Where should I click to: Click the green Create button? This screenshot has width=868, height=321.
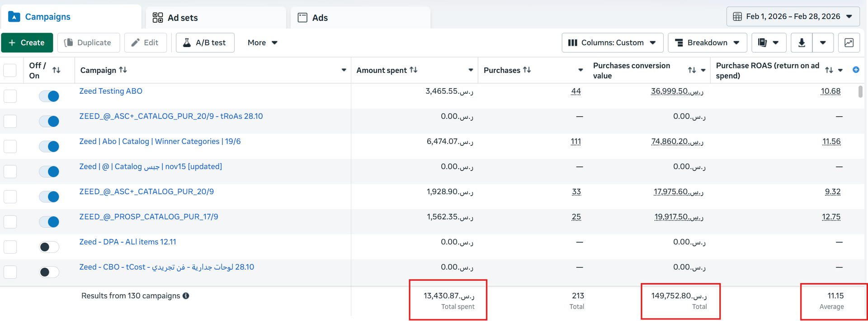(x=27, y=43)
